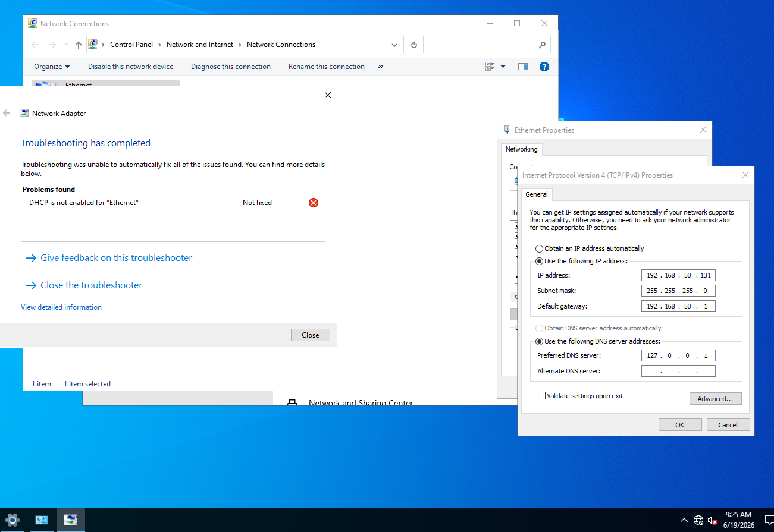Click the Preferred DNS server field
The width and height of the screenshot is (774, 532).
coord(678,355)
